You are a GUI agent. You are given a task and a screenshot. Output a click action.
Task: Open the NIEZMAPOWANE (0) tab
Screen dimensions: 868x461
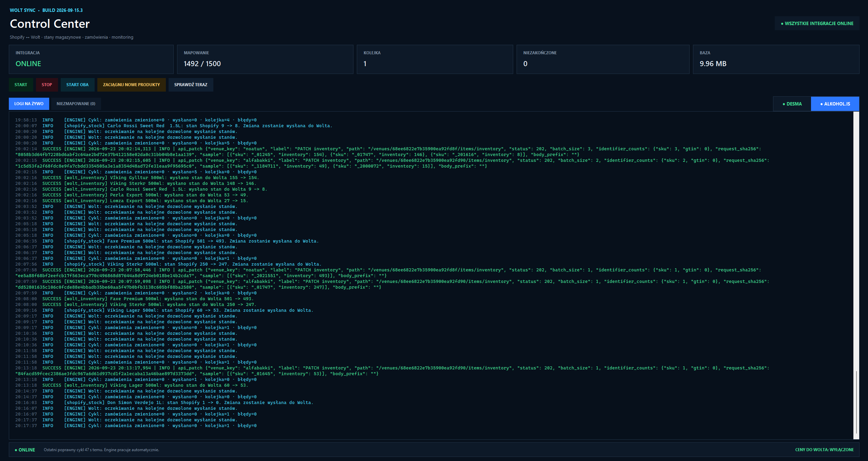pyautogui.click(x=76, y=104)
